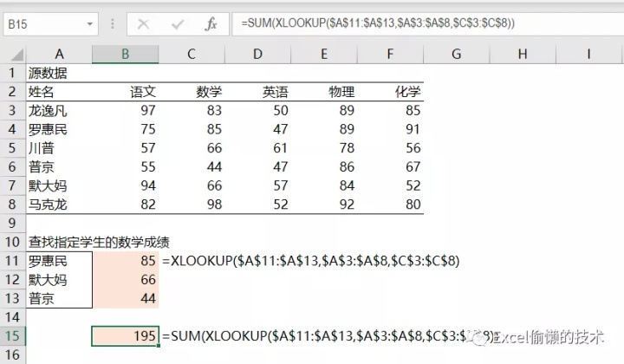The height and width of the screenshot is (364, 624).
Task: Select column G header
Action: (x=457, y=54)
